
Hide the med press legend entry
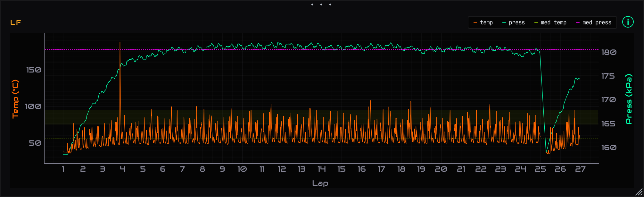(594, 22)
